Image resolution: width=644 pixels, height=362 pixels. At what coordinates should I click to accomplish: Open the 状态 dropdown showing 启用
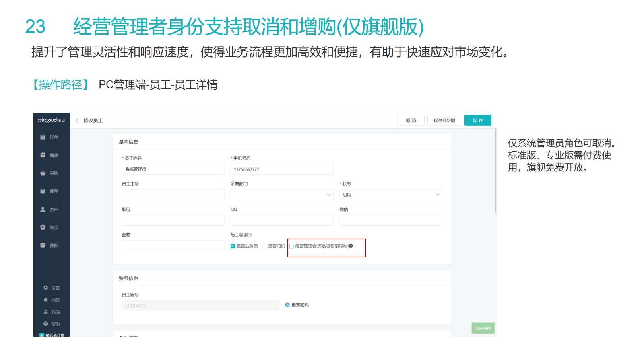click(390, 195)
